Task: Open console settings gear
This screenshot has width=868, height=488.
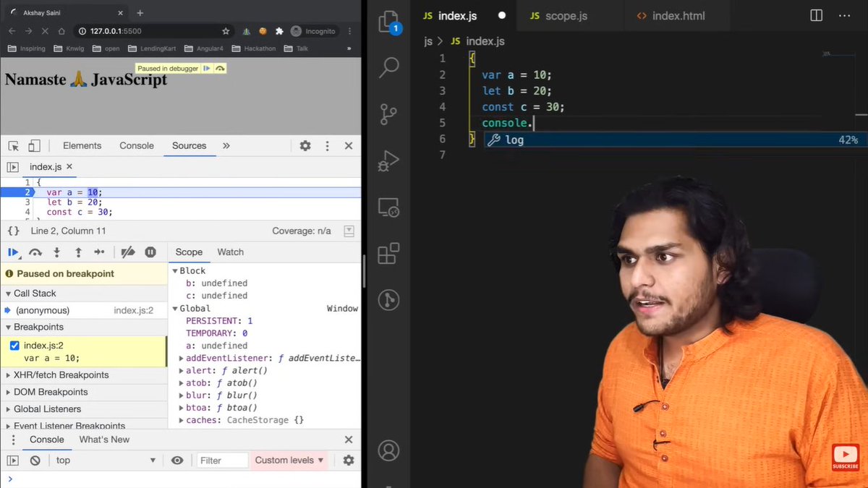Action: click(x=349, y=461)
